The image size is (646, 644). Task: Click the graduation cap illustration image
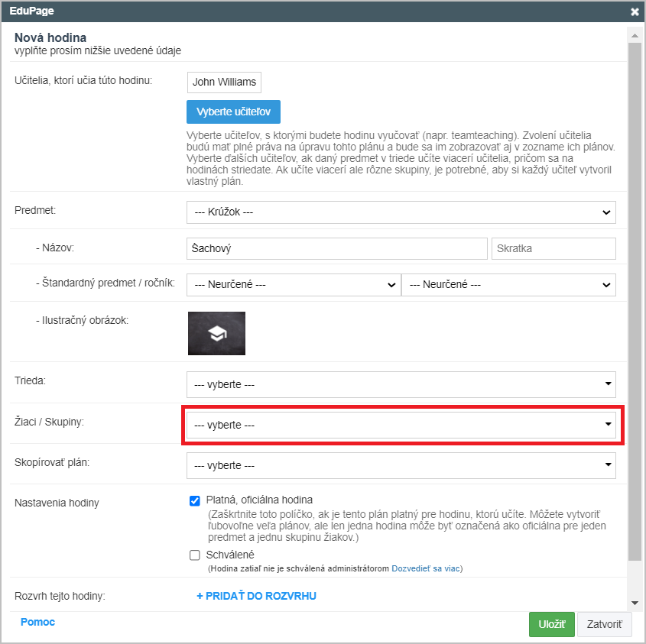tap(216, 333)
